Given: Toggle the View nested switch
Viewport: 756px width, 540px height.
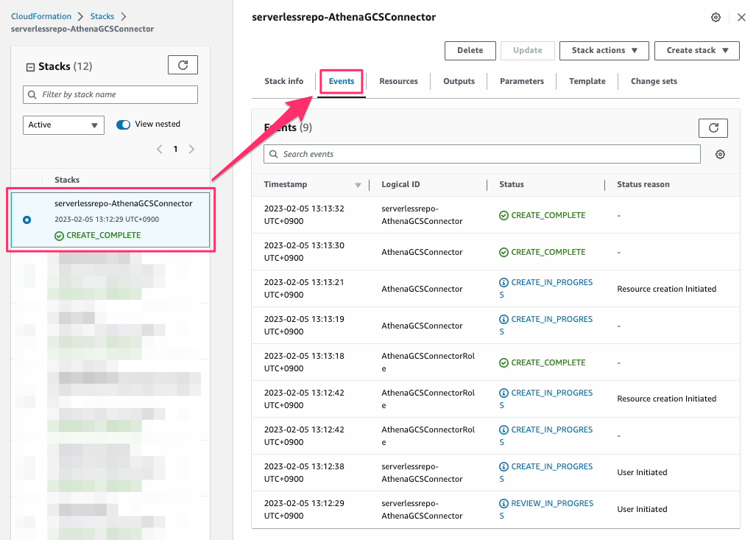Looking at the screenshot, I should tap(123, 125).
